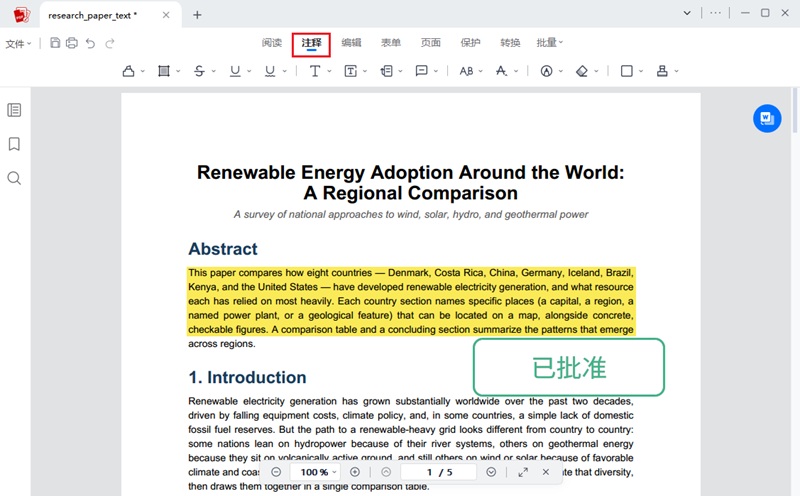Select the callout text tool
The image size is (800, 496).
pos(386,71)
